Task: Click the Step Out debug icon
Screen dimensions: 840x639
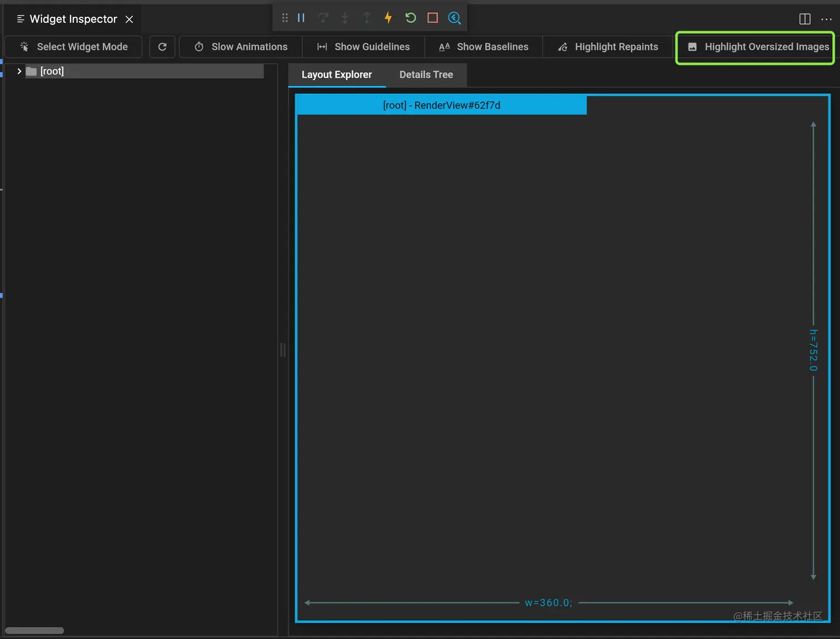Action: click(367, 18)
